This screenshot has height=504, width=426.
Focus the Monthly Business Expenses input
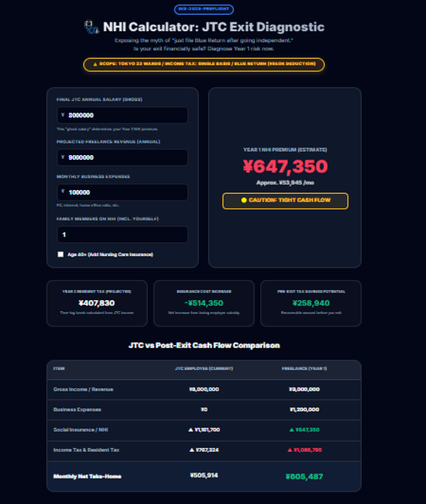point(122,192)
